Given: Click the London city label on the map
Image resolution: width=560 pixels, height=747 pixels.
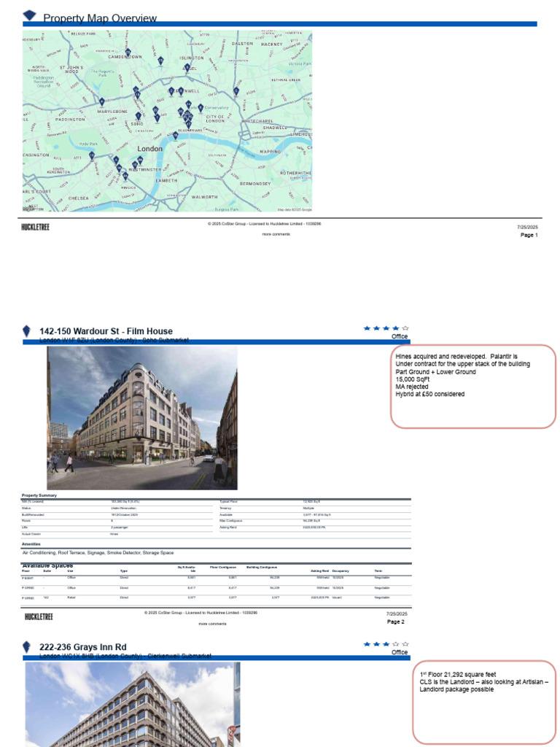Looking at the screenshot, I should point(150,149).
